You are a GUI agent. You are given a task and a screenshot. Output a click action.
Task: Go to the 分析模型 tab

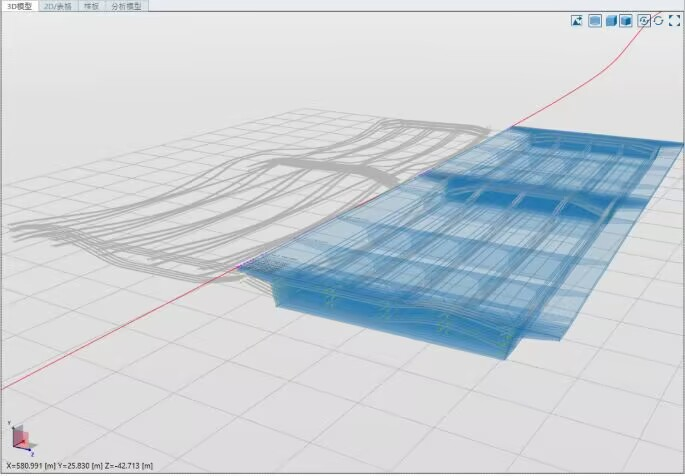pyautogui.click(x=126, y=6)
